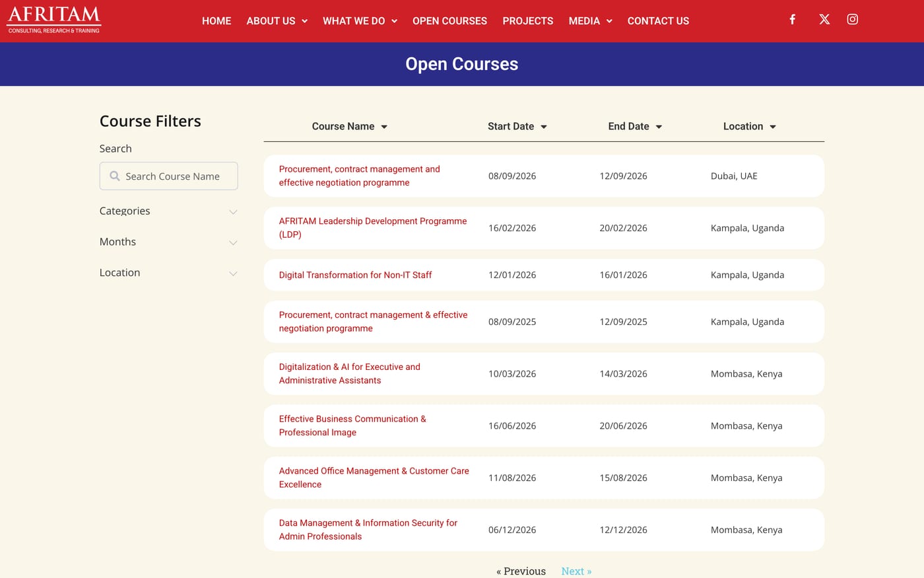Click start date 12/01/2026
Viewport: 924px width, 578px height.
coord(512,275)
